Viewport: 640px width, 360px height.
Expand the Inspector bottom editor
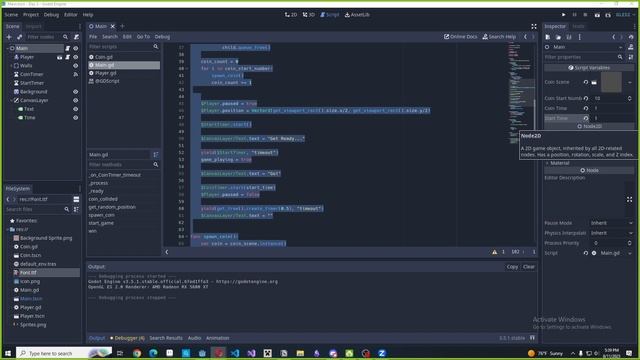coord(629,200)
